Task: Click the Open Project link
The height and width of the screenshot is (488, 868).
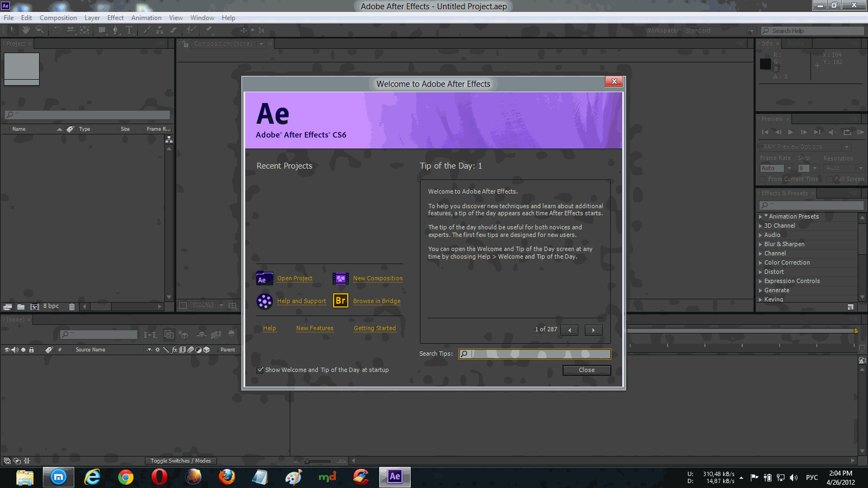Action: tap(295, 279)
